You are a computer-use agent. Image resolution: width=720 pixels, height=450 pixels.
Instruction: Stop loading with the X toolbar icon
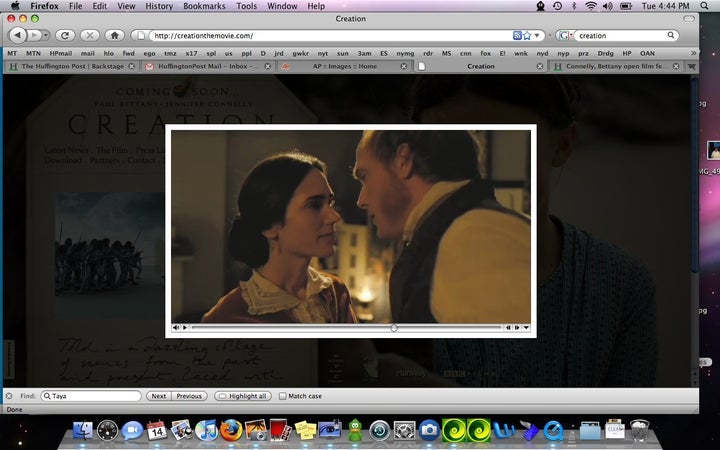(90, 35)
